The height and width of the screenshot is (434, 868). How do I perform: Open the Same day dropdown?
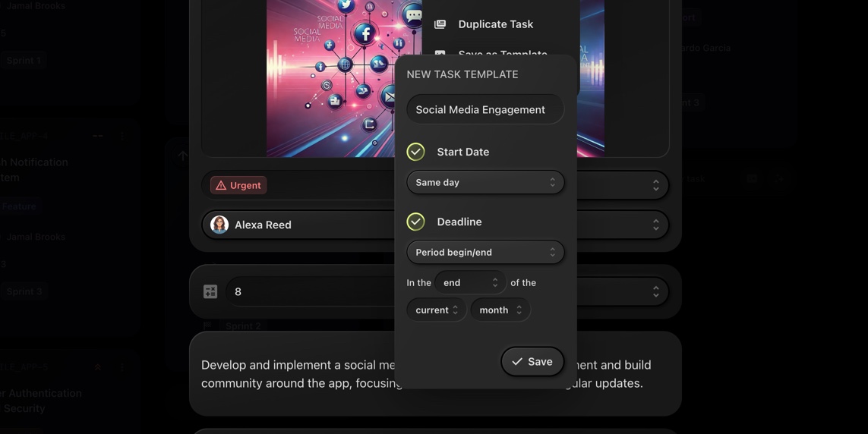[x=485, y=182]
